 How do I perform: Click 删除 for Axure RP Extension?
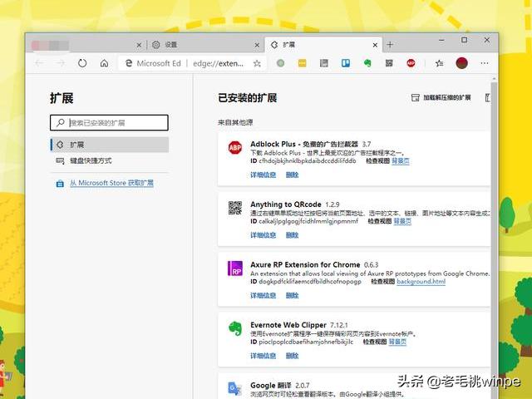coord(292,295)
